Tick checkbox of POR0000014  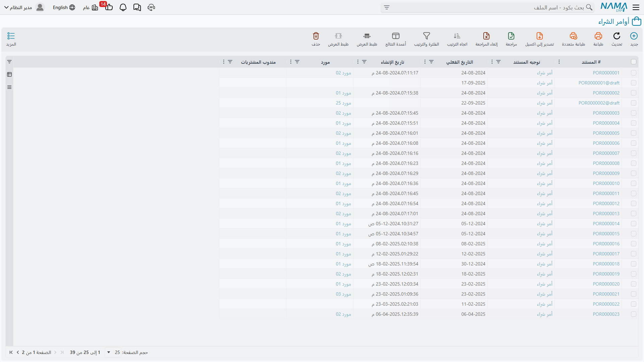634,224
